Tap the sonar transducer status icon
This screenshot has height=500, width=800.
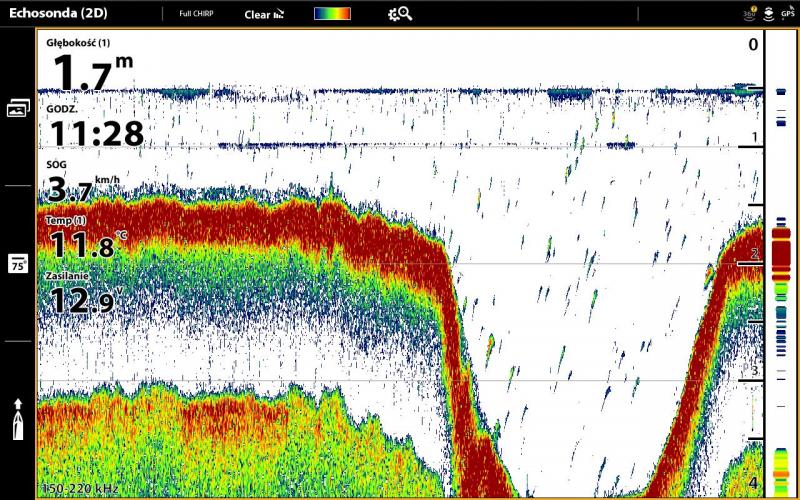[768, 14]
